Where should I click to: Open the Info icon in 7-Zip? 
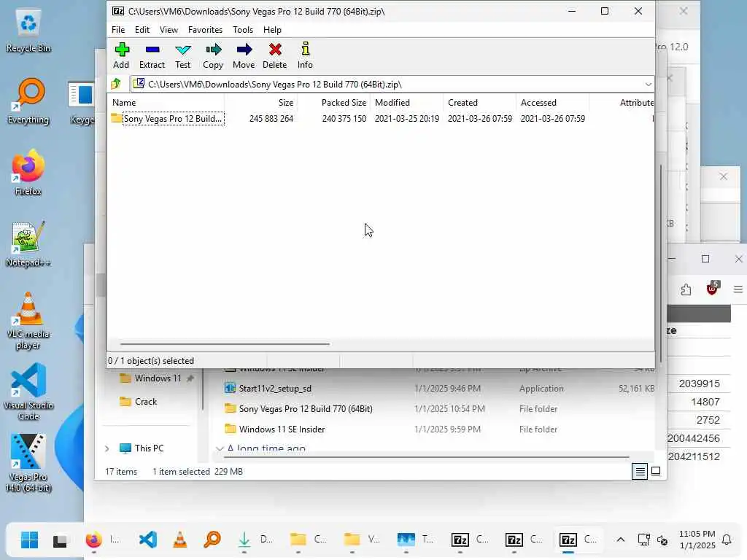click(x=306, y=55)
